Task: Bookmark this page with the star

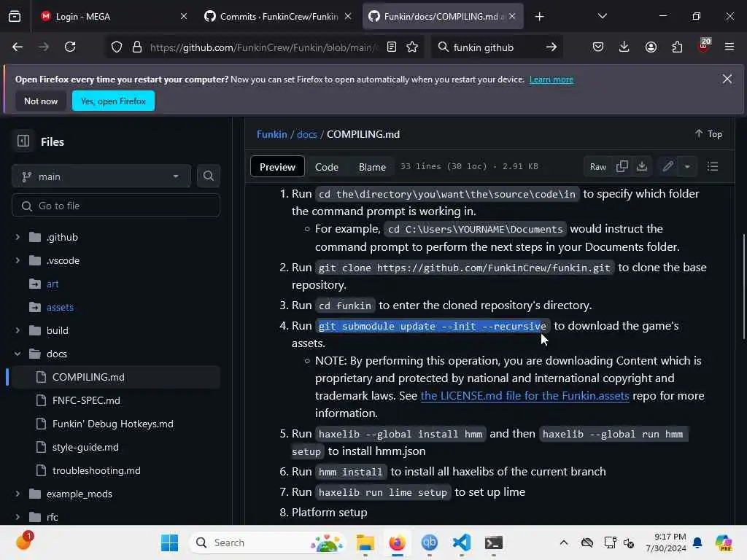Action: (x=413, y=47)
